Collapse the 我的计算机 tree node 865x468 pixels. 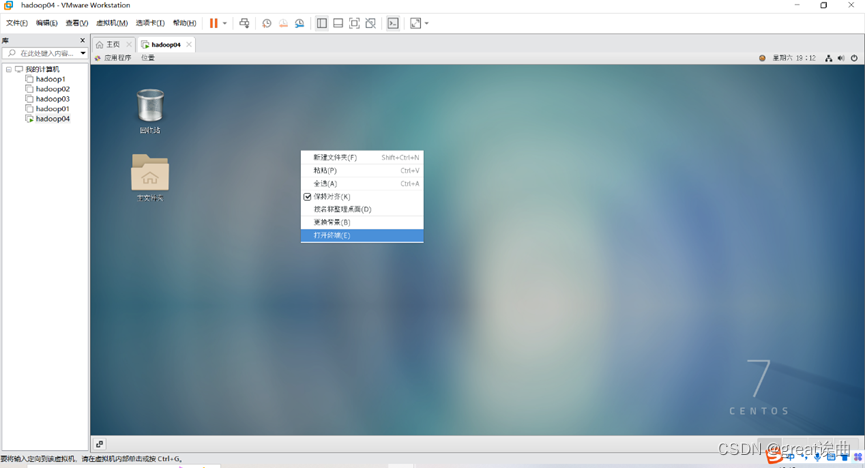(9, 70)
